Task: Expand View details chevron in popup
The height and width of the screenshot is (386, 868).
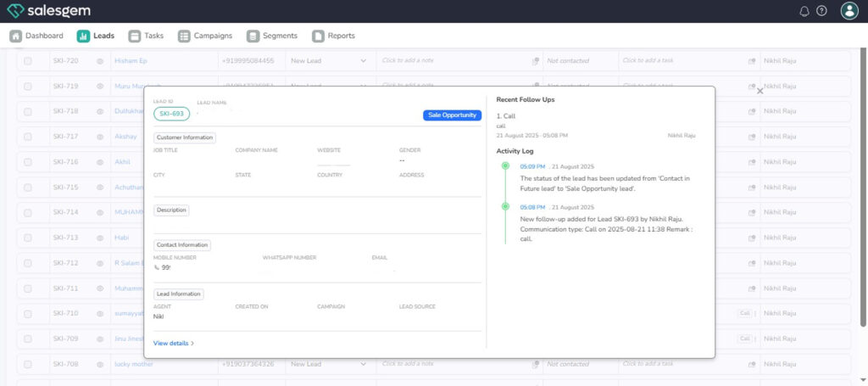Action: [192, 344]
